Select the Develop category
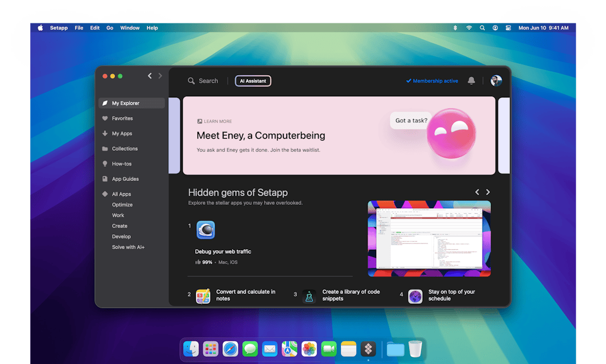This screenshot has width=606, height=364. tap(121, 237)
